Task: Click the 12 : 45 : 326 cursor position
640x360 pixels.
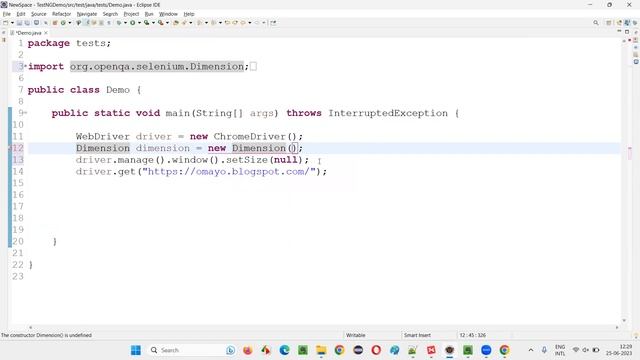Action: tap(472, 335)
